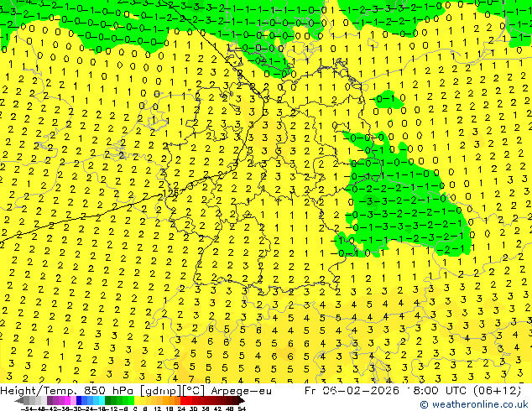
Task: Click the 'Fr 06-02-2026' date text
Action: click(x=352, y=391)
